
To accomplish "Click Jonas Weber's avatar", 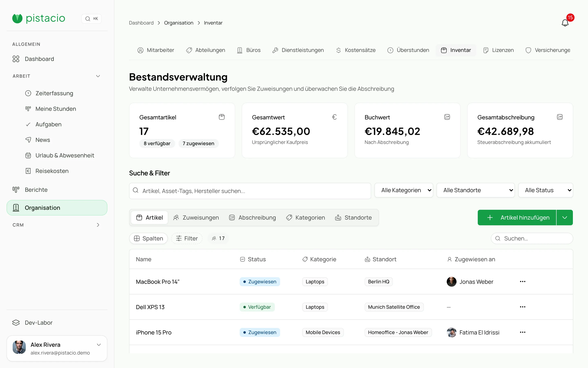I will tap(451, 282).
